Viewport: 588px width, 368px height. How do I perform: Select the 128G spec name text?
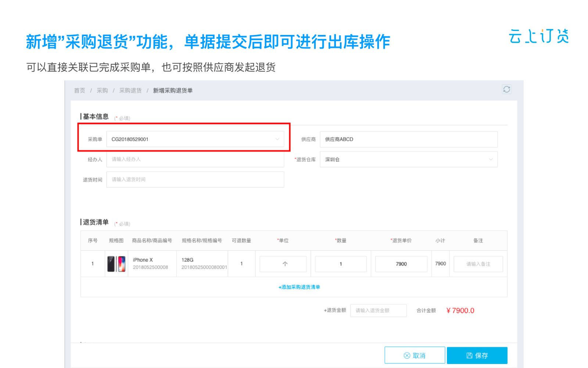pos(187,260)
